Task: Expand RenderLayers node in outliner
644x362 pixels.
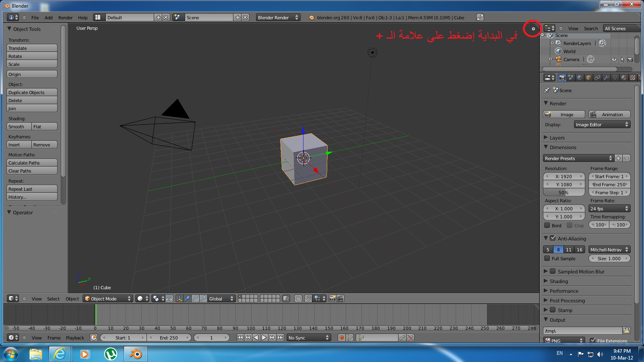Action: [x=553, y=43]
